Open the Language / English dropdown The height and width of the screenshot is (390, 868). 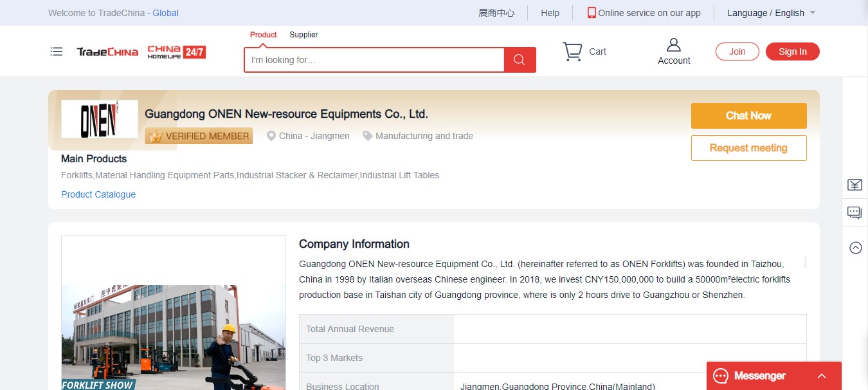click(x=770, y=13)
